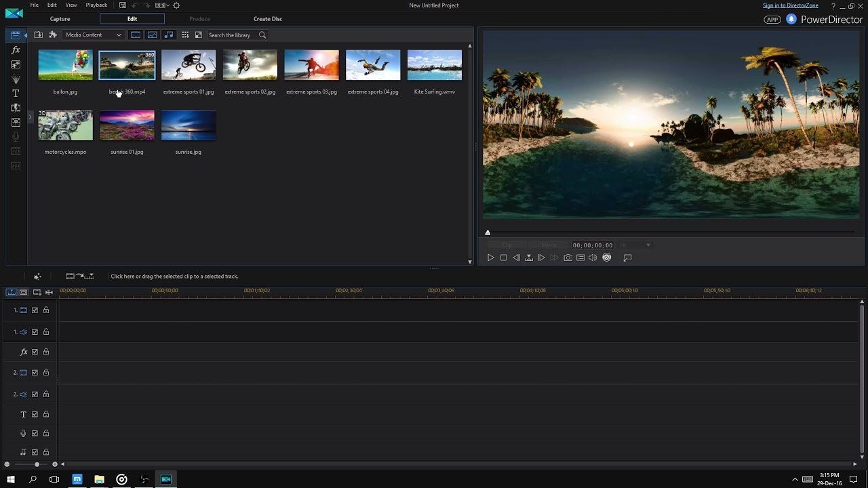Open the Playback menu

96,5
